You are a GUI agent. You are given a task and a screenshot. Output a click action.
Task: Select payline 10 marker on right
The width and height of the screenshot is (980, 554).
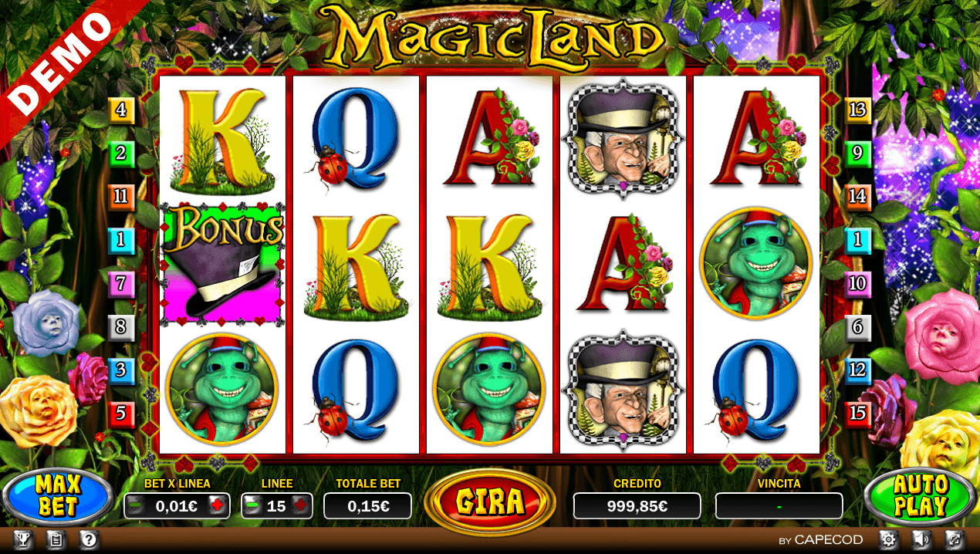858,284
